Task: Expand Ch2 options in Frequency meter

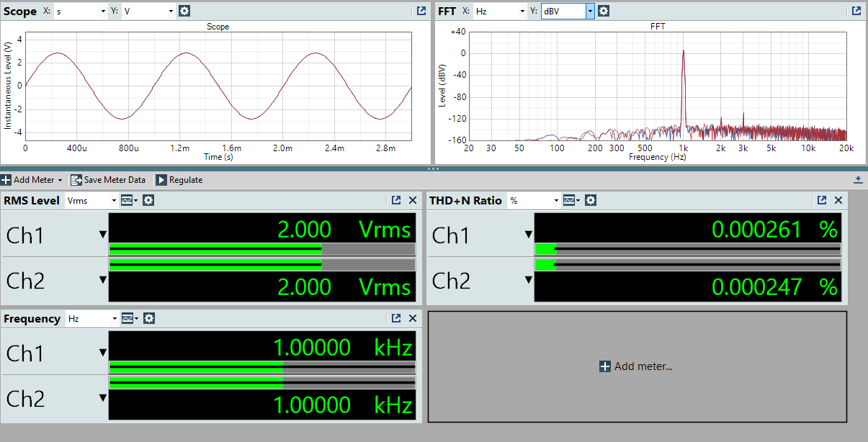Action: coord(103,398)
